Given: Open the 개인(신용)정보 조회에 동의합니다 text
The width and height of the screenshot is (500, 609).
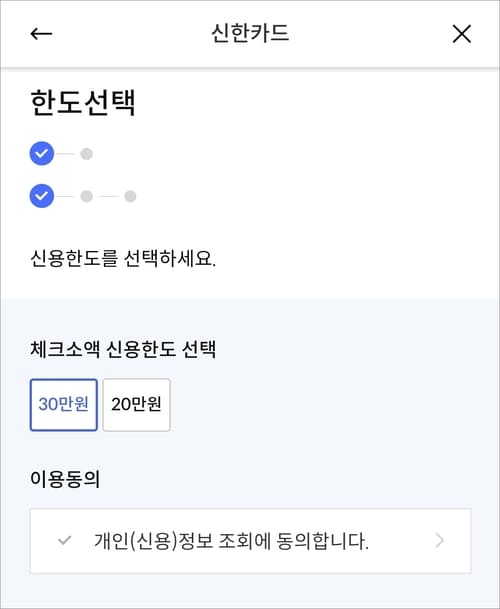Looking at the screenshot, I should 231,541.
